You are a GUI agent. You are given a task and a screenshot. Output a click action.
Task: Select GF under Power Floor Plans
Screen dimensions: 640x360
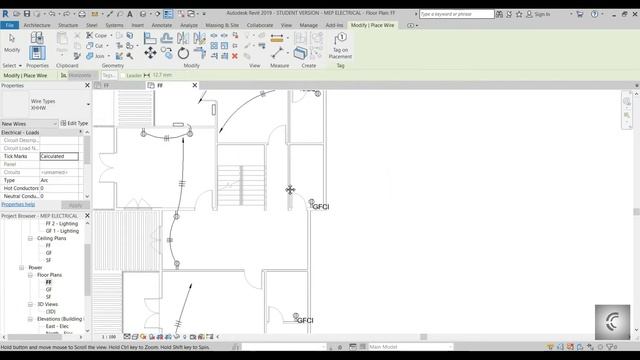[49, 290]
